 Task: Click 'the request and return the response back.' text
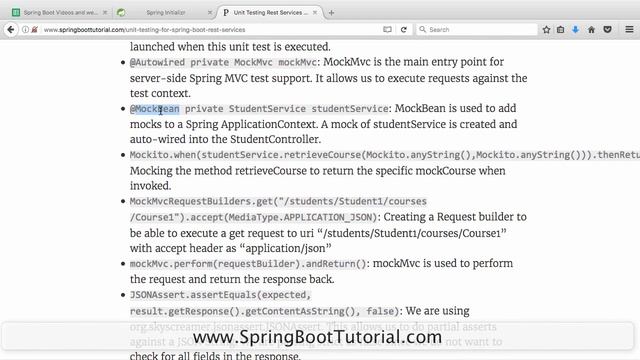[232, 279]
